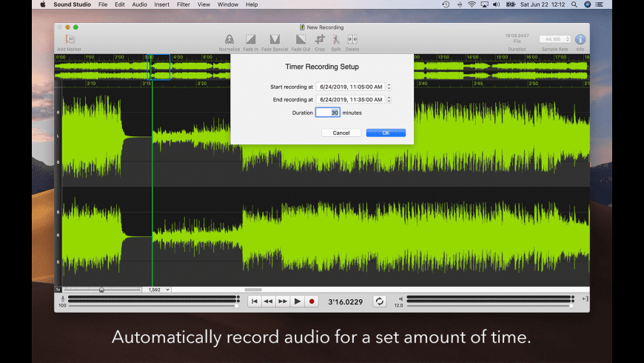644x363 pixels.
Task: Open Notification Center icon
Action: coord(600,4)
